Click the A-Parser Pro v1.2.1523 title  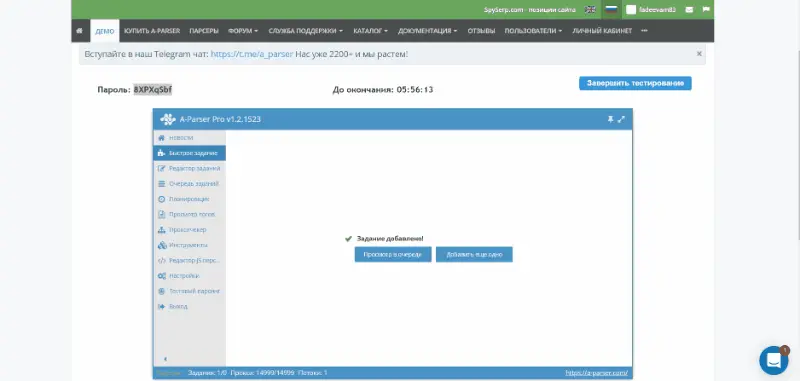220,119
